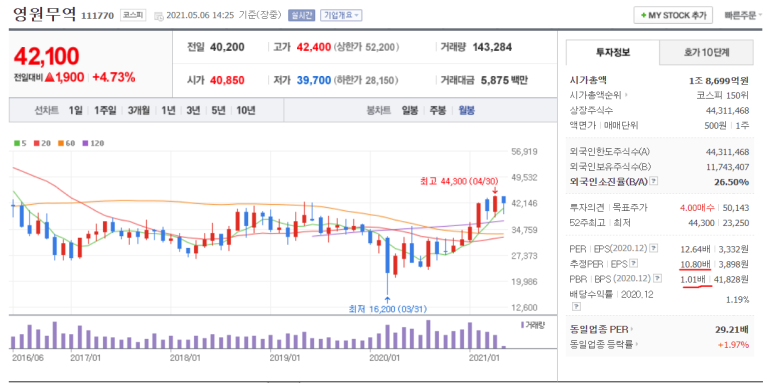Click the 추정PER value 10.80배
773x383 pixels.
695,264
